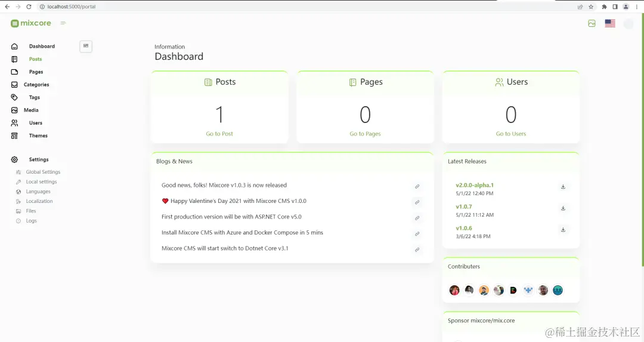644x342 pixels.
Task: Open release v2.0.0-alpha.1
Action: [475, 186]
